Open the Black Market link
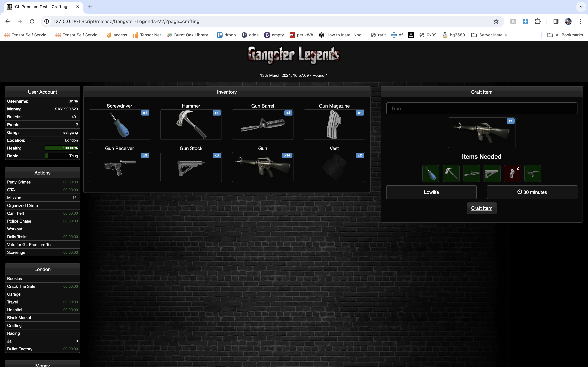588x367 pixels. point(19,318)
